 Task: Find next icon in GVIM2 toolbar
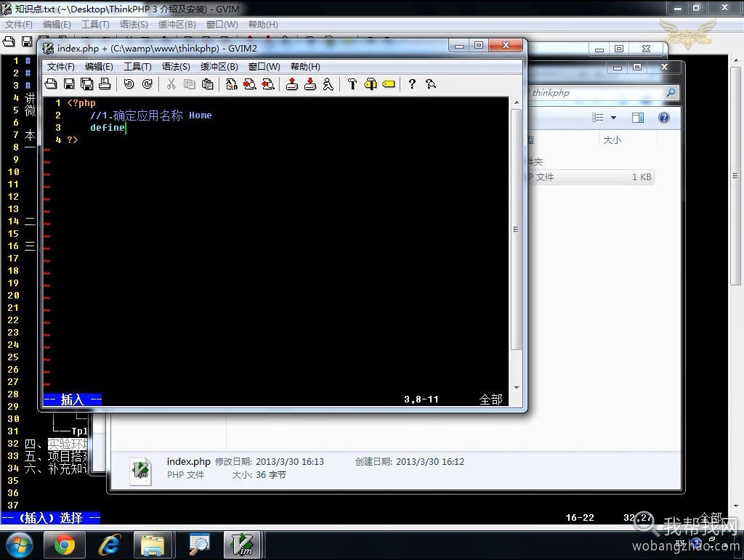coord(250,84)
